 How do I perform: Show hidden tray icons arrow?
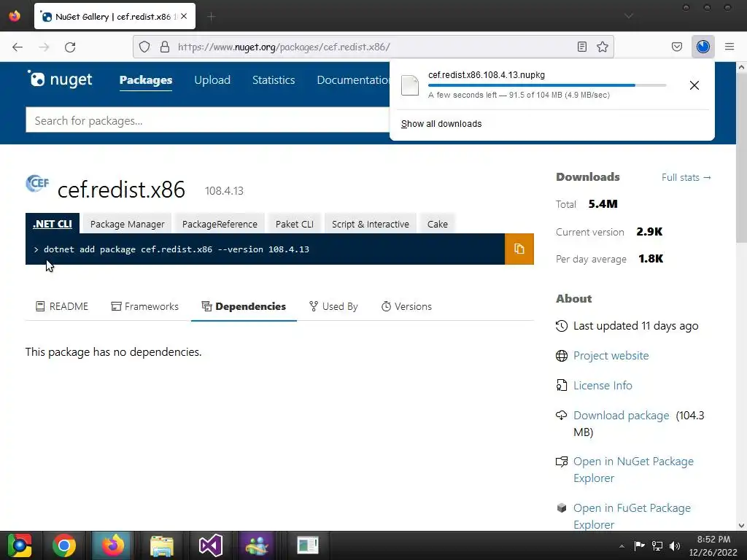[x=622, y=546]
